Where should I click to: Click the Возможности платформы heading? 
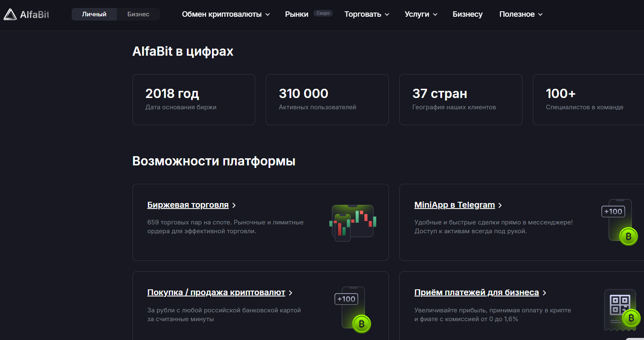(214, 161)
